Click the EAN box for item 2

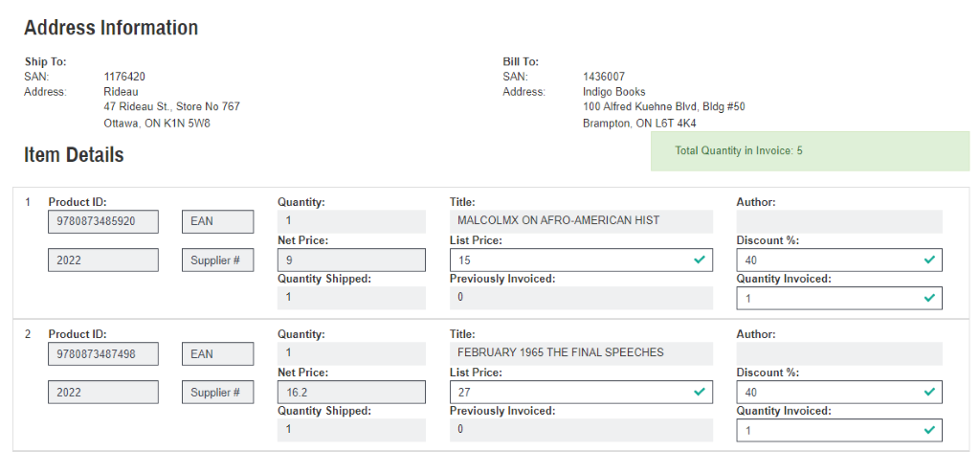point(217,354)
